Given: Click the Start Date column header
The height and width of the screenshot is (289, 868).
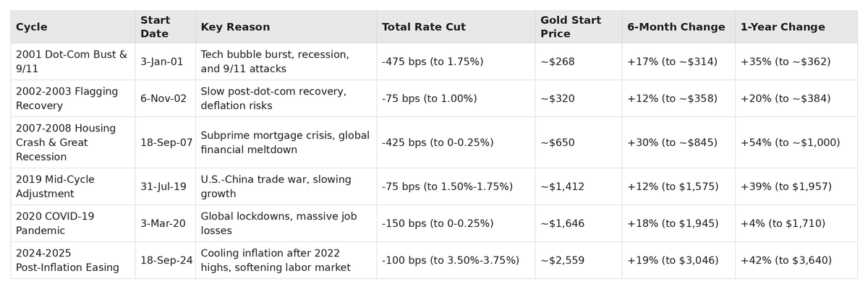Looking at the screenshot, I should (154, 27).
